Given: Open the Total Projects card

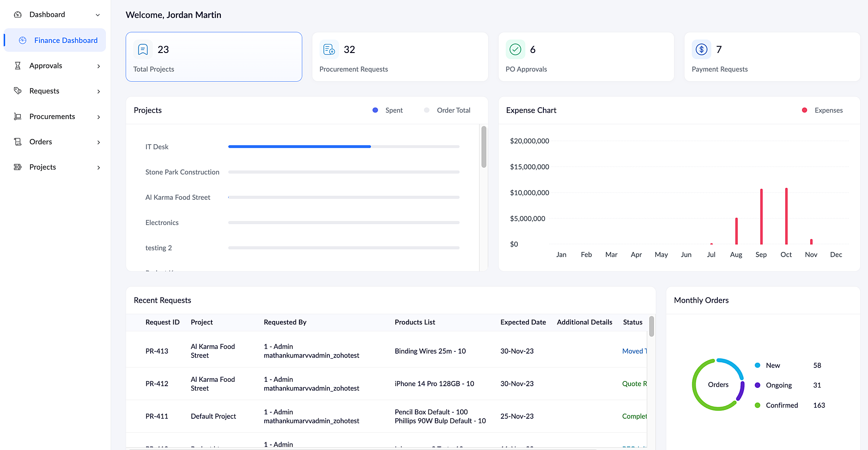Looking at the screenshot, I should pos(214,56).
